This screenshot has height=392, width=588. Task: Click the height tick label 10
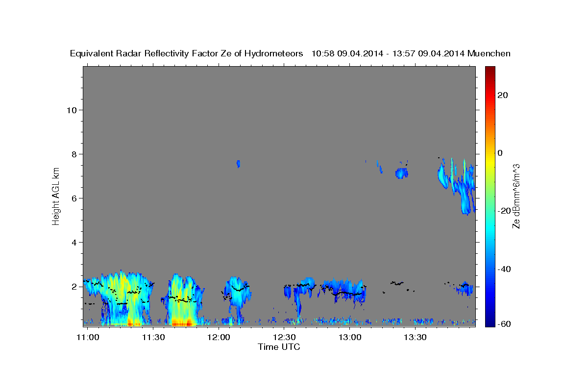pyautogui.click(x=72, y=110)
